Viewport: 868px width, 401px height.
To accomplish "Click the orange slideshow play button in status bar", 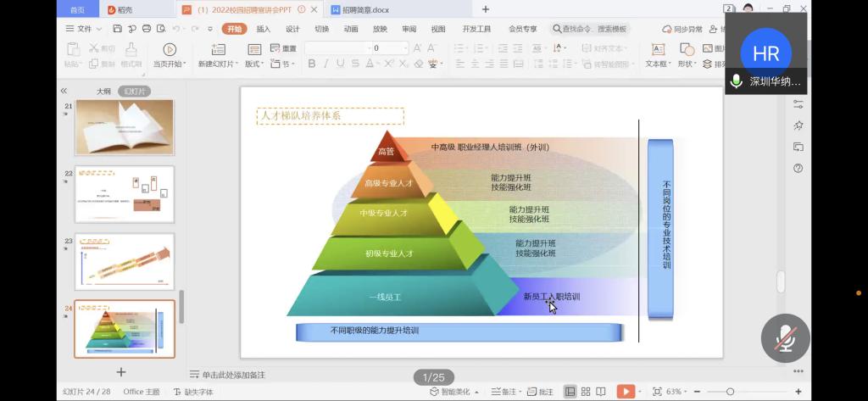I will [x=625, y=392].
